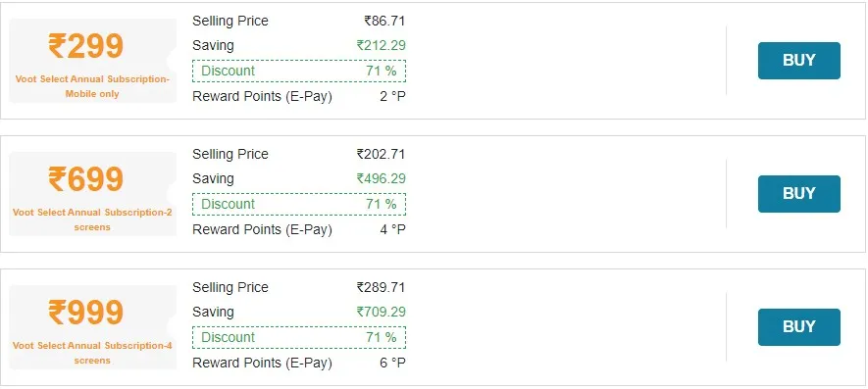Click the ₹709.29 saving amount
This screenshot has height=389, width=868.
[381, 313]
